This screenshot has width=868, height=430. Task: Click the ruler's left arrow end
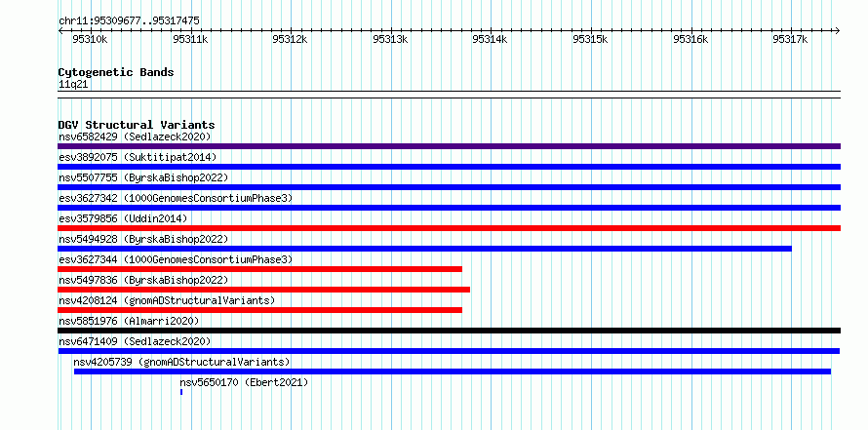[60, 30]
